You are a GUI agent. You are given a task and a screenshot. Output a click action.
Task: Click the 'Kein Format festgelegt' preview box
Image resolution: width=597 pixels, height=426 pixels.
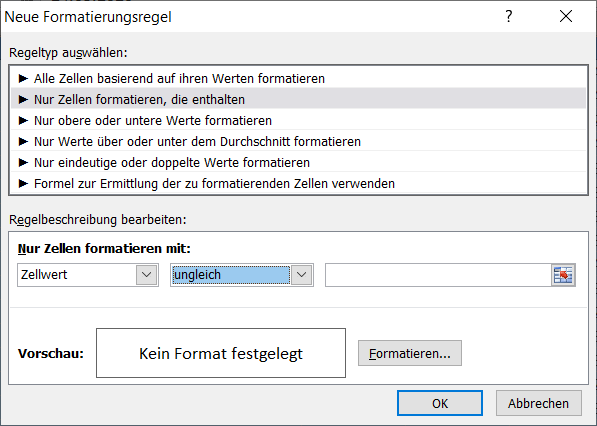pyautogui.click(x=221, y=353)
